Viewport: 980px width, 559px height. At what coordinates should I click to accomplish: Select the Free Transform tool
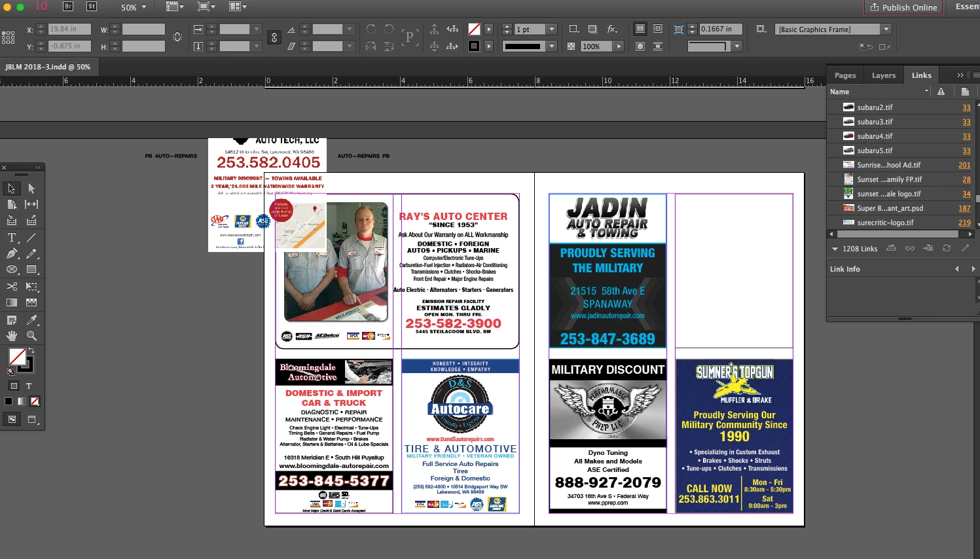point(31,286)
